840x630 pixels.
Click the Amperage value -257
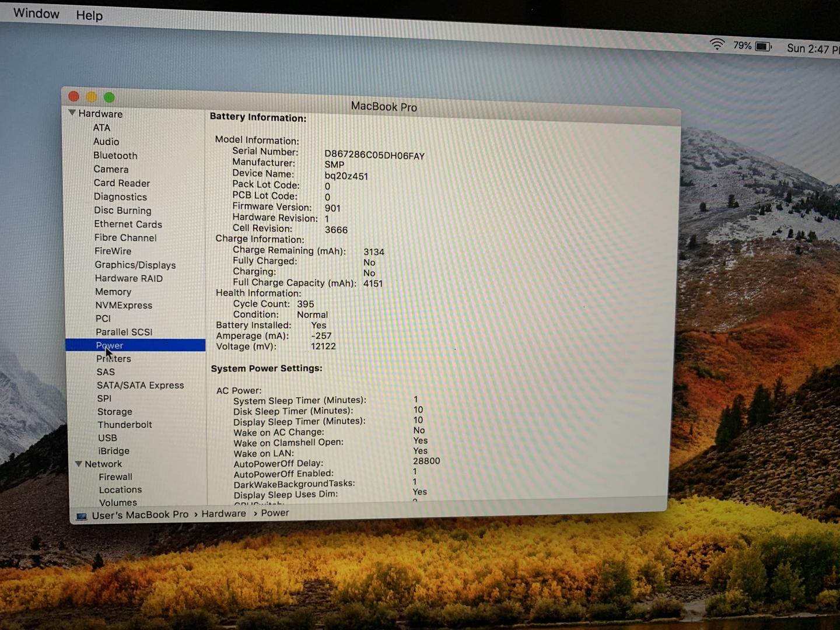pos(321,336)
